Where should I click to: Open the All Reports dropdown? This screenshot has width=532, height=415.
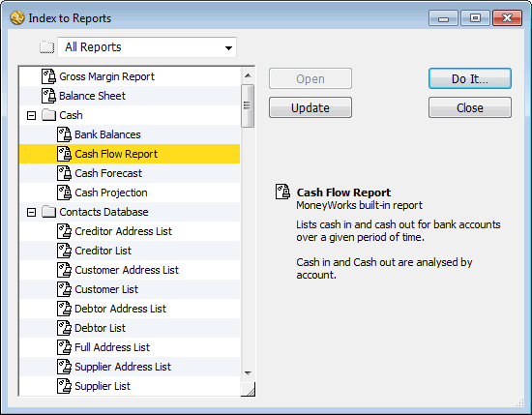point(147,47)
